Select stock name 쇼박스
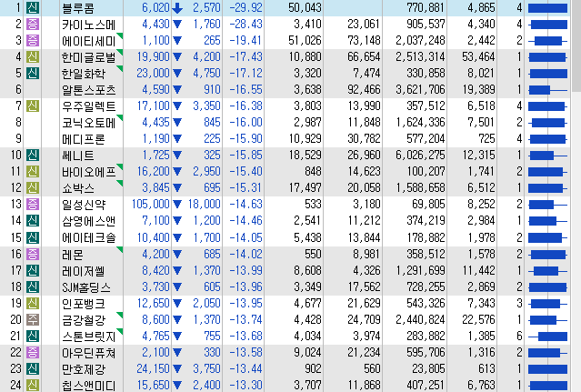Screen dimensions: 581x392 pyautogui.click(x=78, y=188)
